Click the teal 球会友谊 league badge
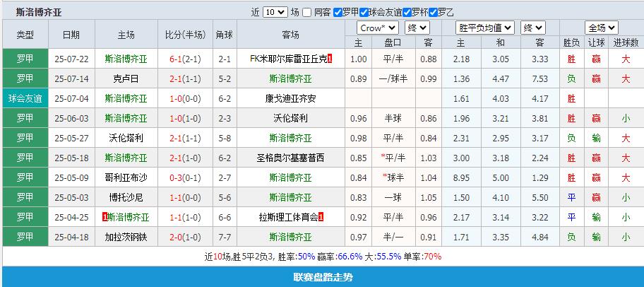This screenshot has height=287, width=644. [25, 98]
